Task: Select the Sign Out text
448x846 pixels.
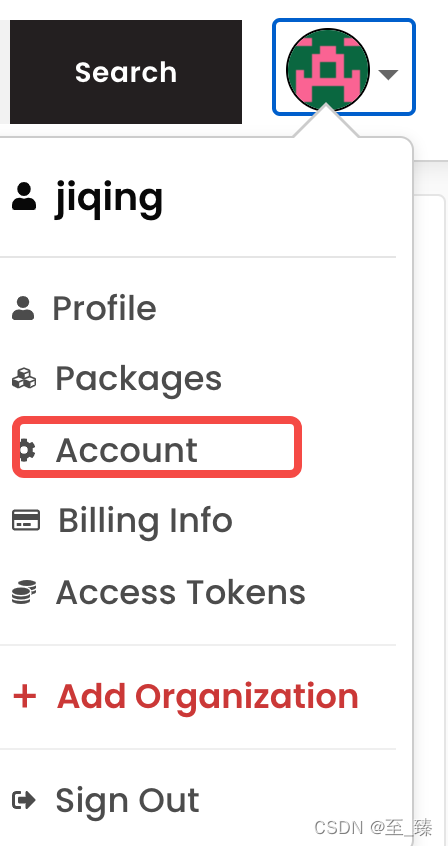Action: (x=127, y=800)
